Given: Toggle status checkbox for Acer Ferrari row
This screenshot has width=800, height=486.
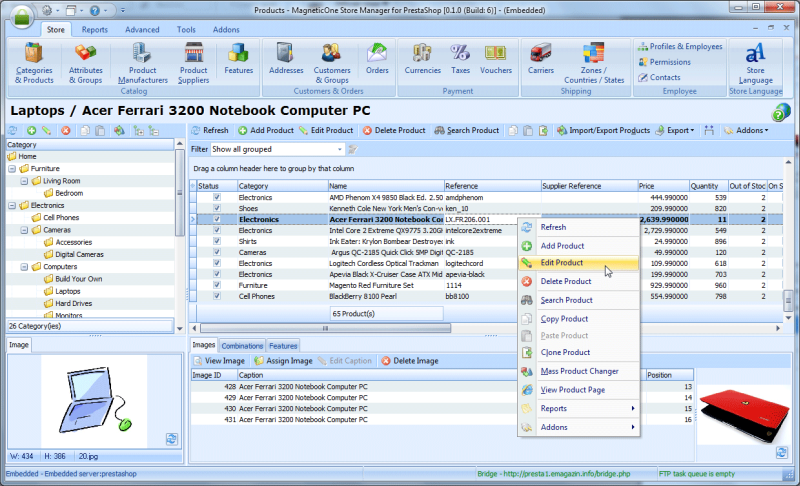Looking at the screenshot, I should point(217,219).
